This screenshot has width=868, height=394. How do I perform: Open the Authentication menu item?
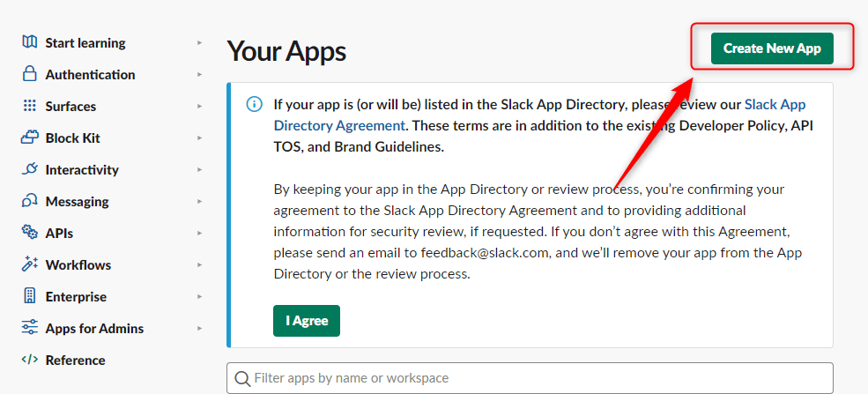(90, 74)
